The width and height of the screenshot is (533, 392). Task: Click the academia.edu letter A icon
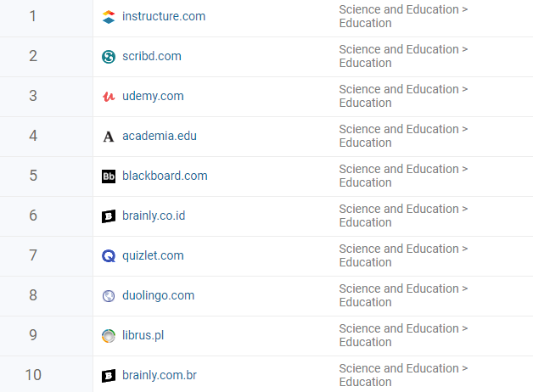pos(109,137)
